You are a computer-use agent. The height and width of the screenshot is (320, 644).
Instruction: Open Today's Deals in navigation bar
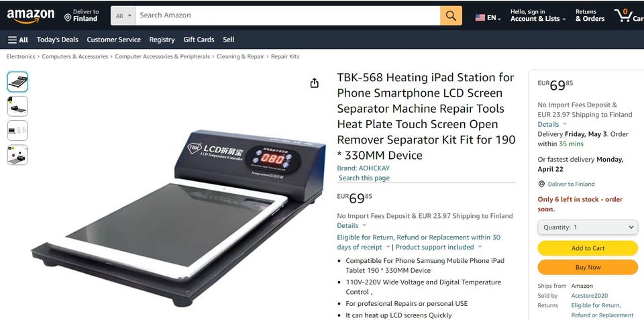tap(58, 40)
